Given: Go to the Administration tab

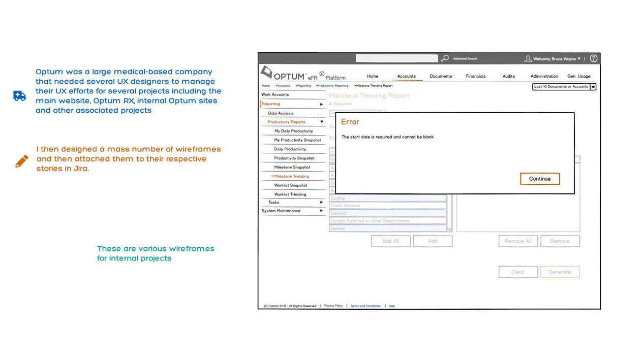Looking at the screenshot, I should [x=544, y=76].
